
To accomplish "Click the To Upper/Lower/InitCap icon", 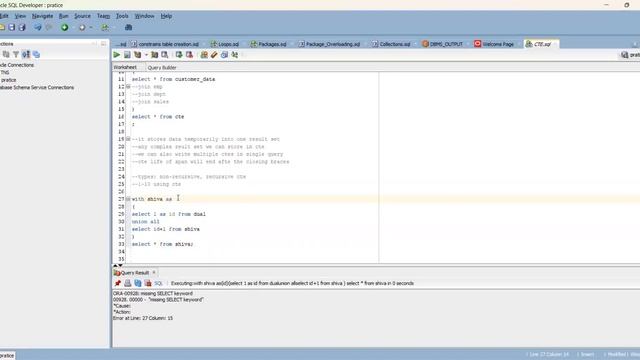I will pos(235,55).
